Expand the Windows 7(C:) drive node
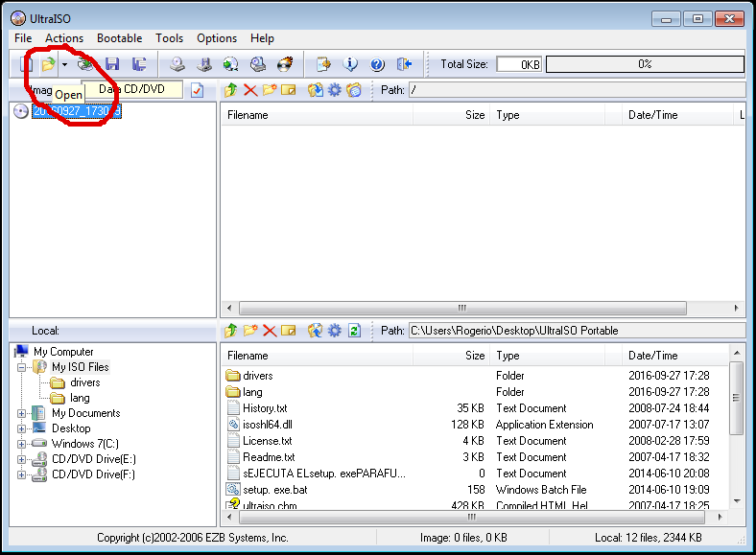Viewport: 756px width, 555px height. pos(22,444)
